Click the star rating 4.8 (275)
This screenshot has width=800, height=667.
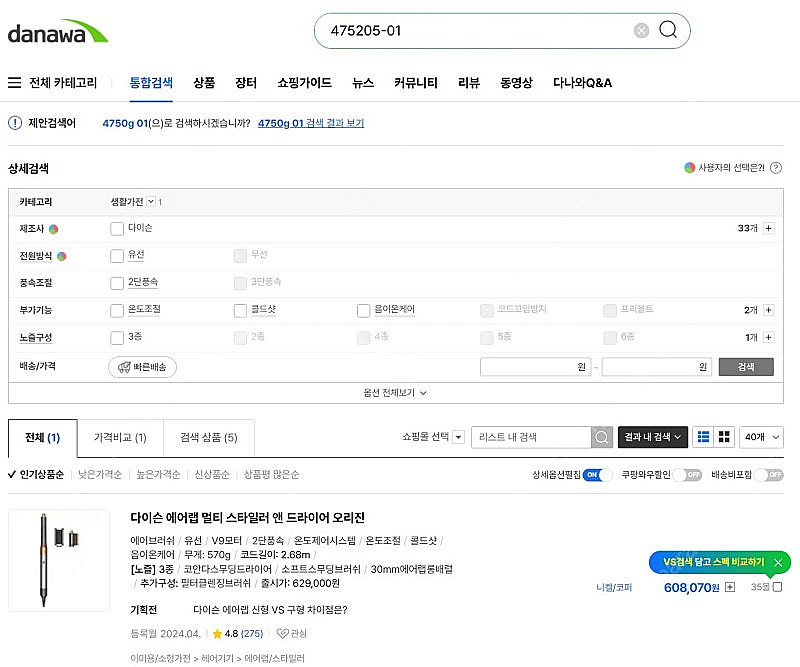pos(237,633)
